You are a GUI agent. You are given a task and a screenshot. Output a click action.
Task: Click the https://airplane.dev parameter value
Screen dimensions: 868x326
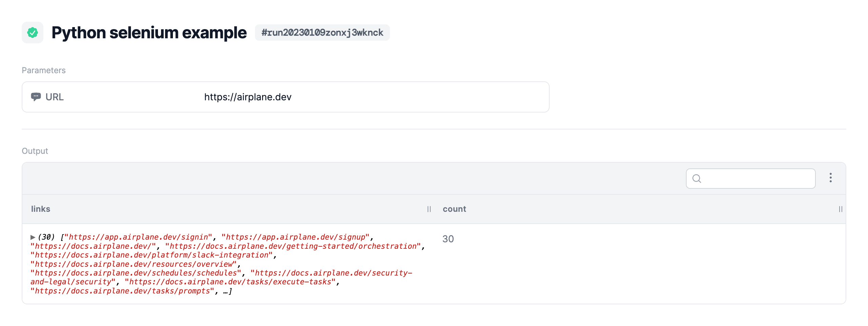pyautogui.click(x=248, y=97)
